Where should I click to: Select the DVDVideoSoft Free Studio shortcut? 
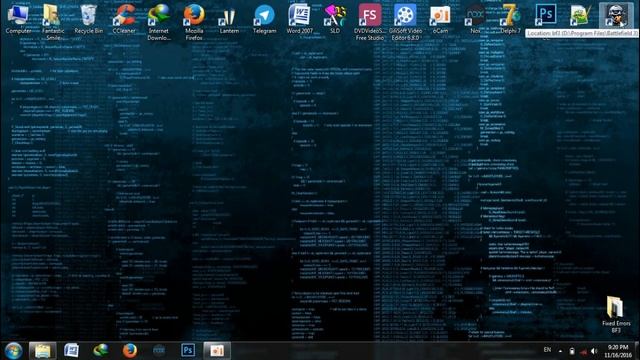(370, 21)
